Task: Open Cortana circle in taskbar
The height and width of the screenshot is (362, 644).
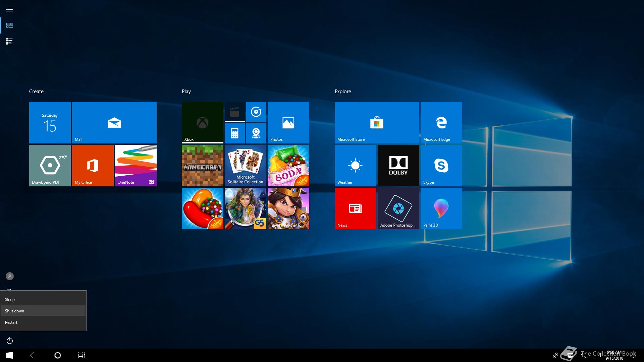Action: pos(58,355)
